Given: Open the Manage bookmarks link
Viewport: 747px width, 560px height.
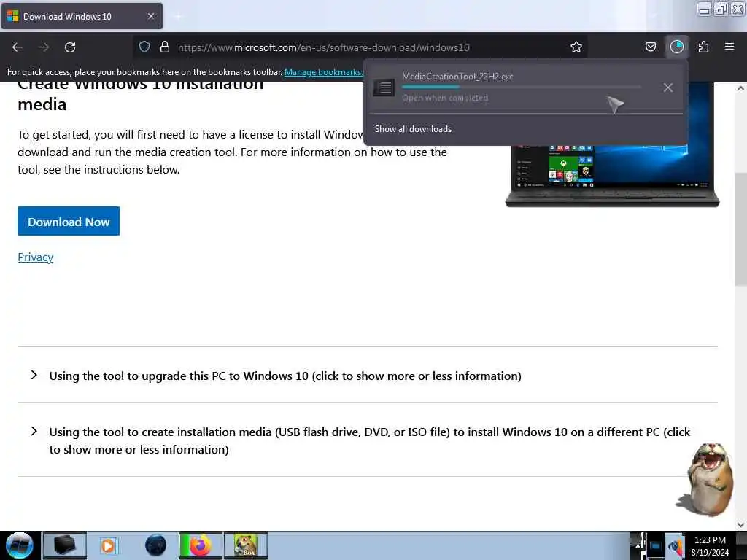Looking at the screenshot, I should [x=324, y=72].
